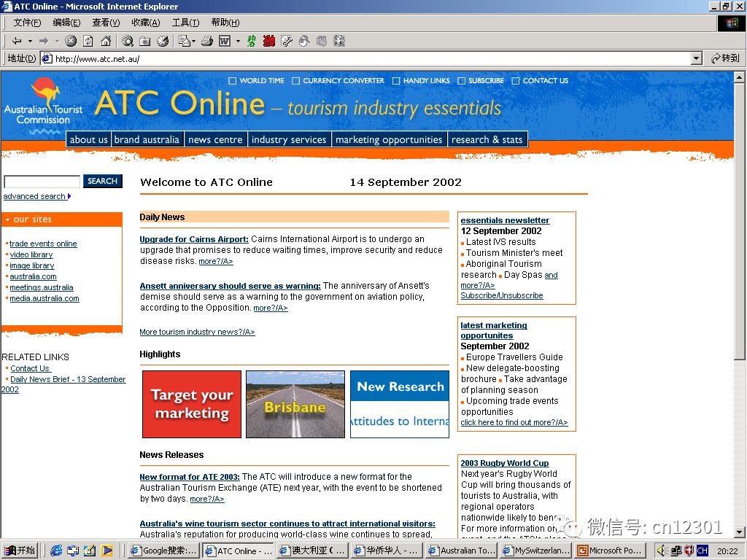The height and width of the screenshot is (560, 747).
Task: Tick the Subscribe checkbox
Action: (461, 81)
